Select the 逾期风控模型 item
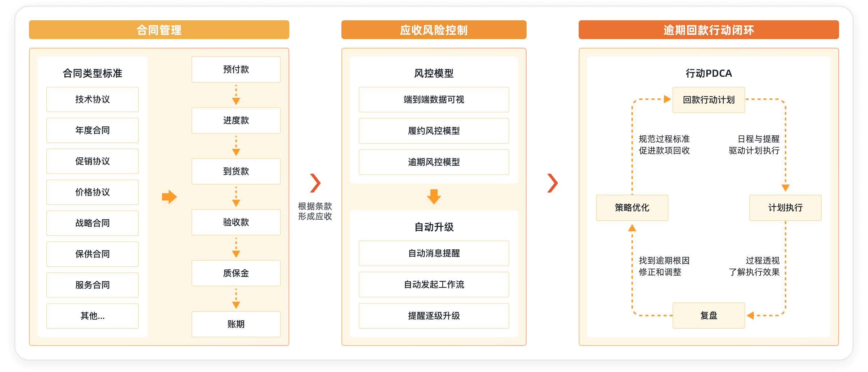Image resolution: width=868 pixels, height=372 pixels. click(x=434, y=162)
